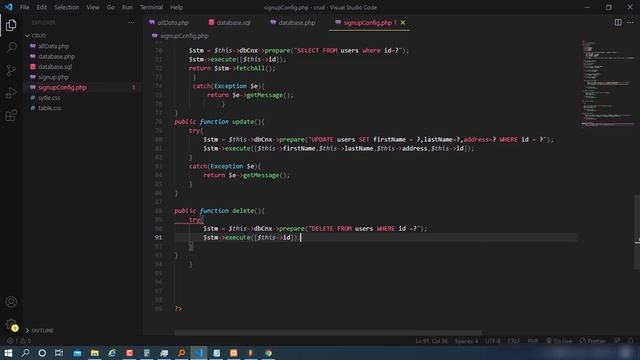Open the Manage gear icon

pos(11,325)
